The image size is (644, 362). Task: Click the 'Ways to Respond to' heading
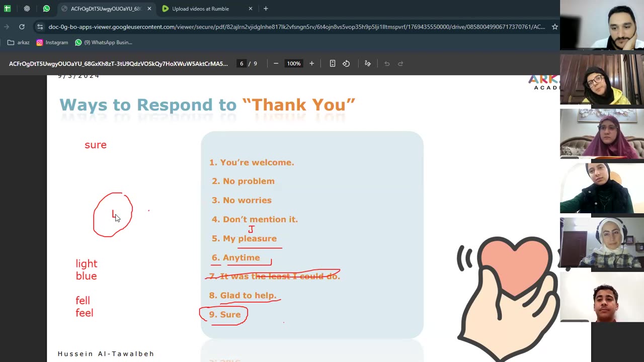click(x=148, y=105)
